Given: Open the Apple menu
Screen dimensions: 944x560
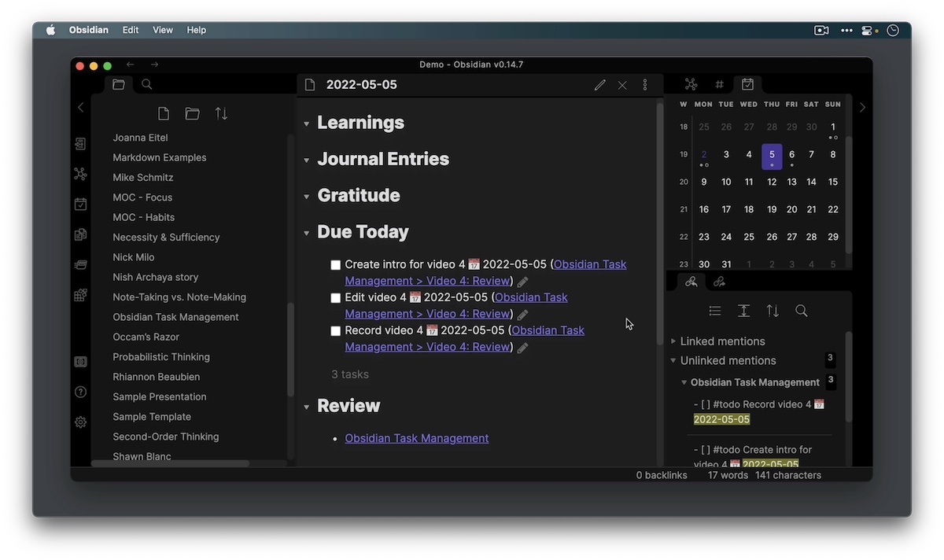Looking at the screenshot, I should tap(51, 30).
